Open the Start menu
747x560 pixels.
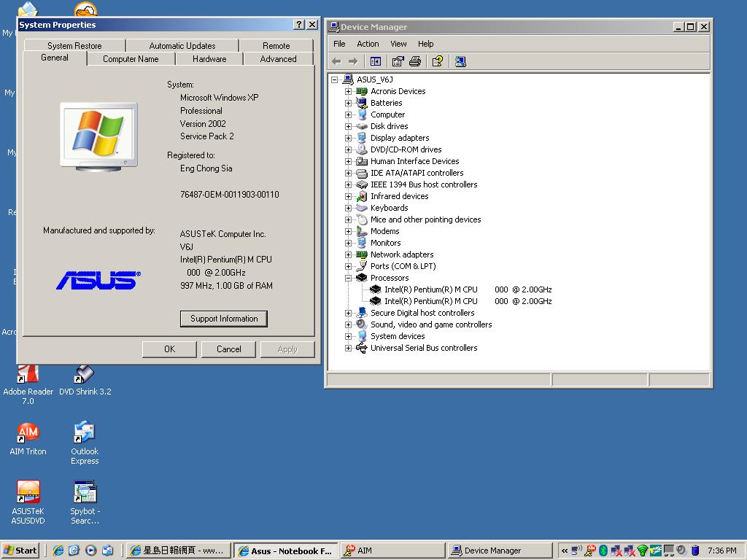click(x=20, y=551)
